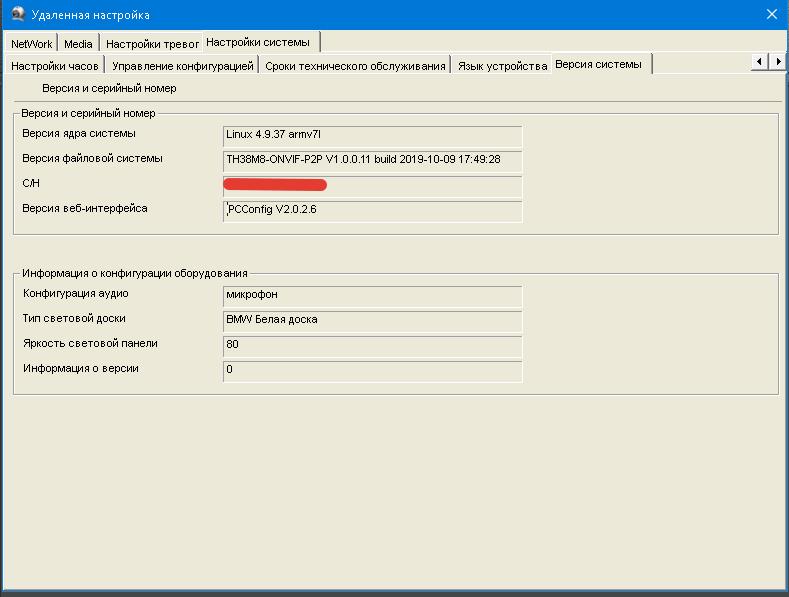Close the Удаленная настройка window

pyautogui.click(x=771, y=14)
